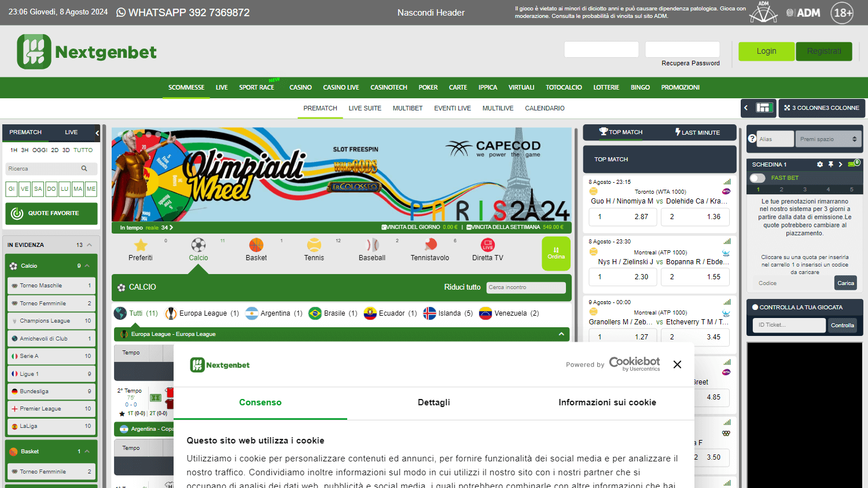Open the Dettagli cookie tab
This screenshot has height=488, width=868.
pyautogui.click(x=434, y=402)
